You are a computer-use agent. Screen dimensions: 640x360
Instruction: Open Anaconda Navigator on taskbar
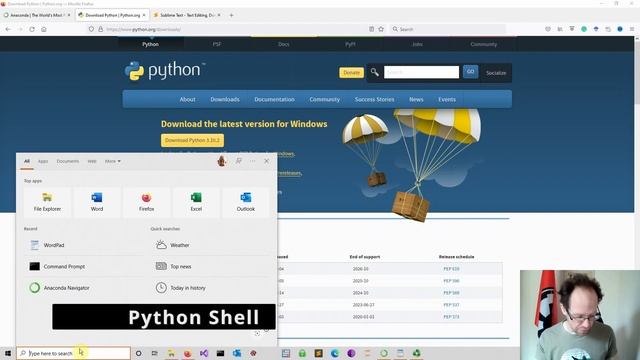click(384, 353)
